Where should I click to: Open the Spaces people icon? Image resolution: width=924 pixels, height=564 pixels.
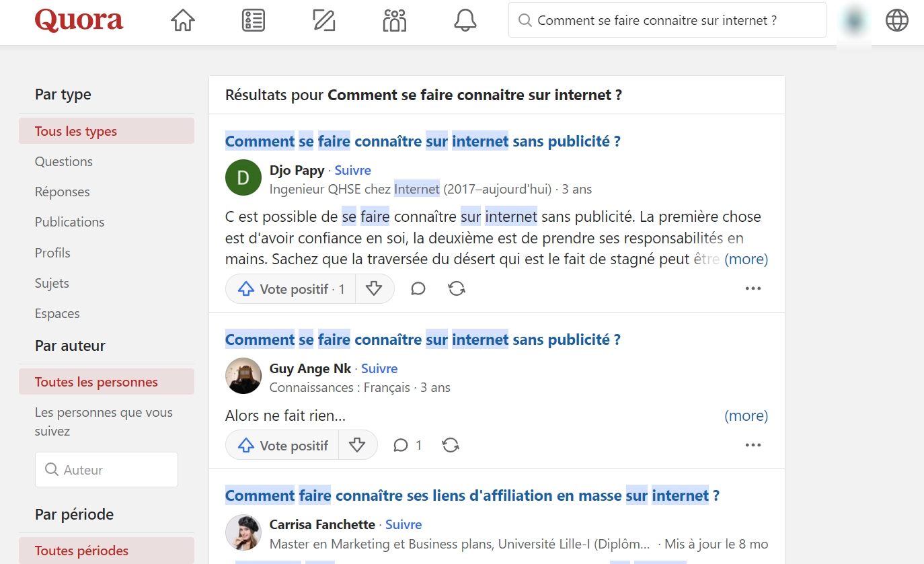pyautogui.click(x=395, y=20)
